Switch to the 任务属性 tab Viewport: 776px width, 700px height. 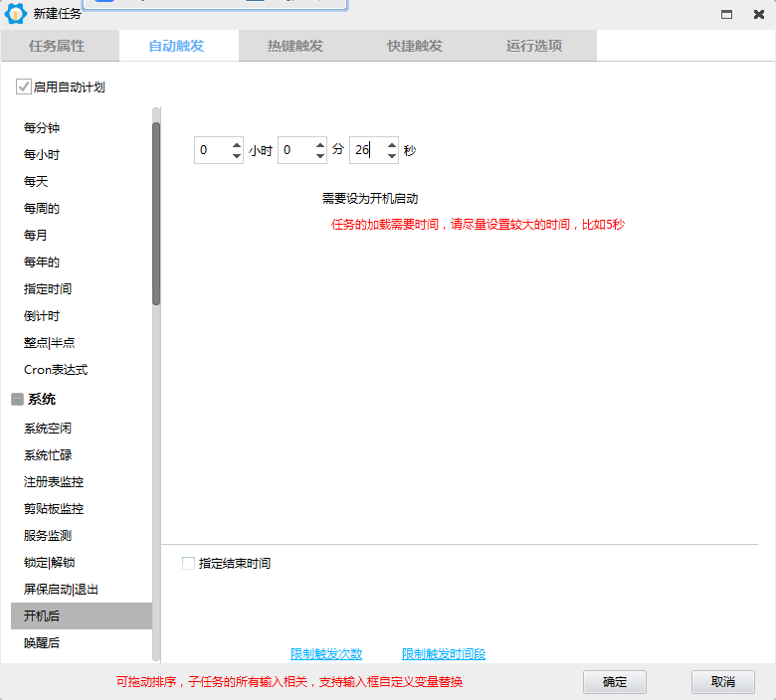[57, 46]
